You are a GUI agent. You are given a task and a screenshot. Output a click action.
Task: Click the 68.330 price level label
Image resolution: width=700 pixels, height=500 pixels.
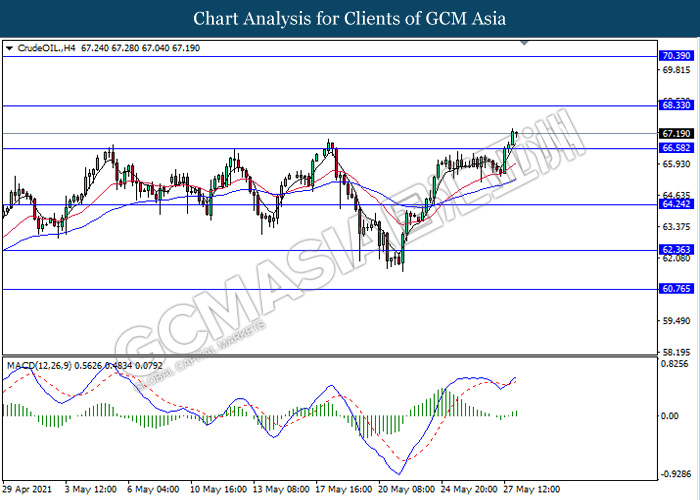click(x=676, y=105)
